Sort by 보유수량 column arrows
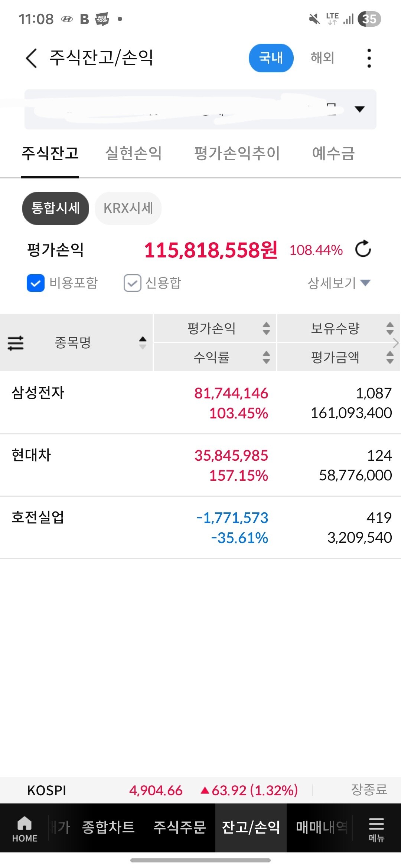Viewport: 401px width, 868px height. pos(389,328)
